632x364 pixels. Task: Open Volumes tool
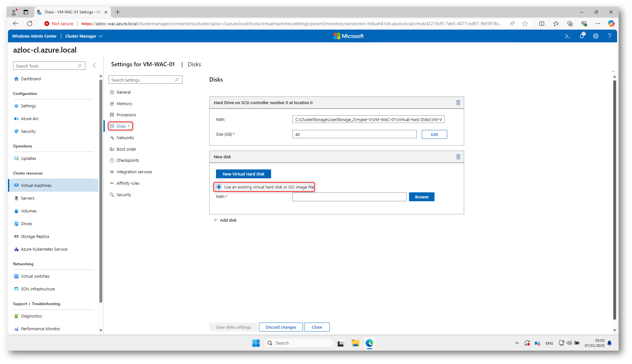[x=29, y=211]
